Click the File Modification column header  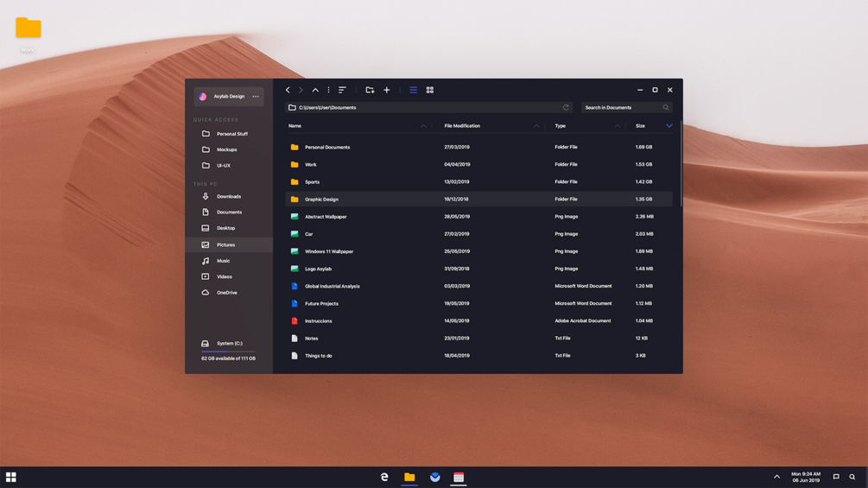tap(462, 126)
